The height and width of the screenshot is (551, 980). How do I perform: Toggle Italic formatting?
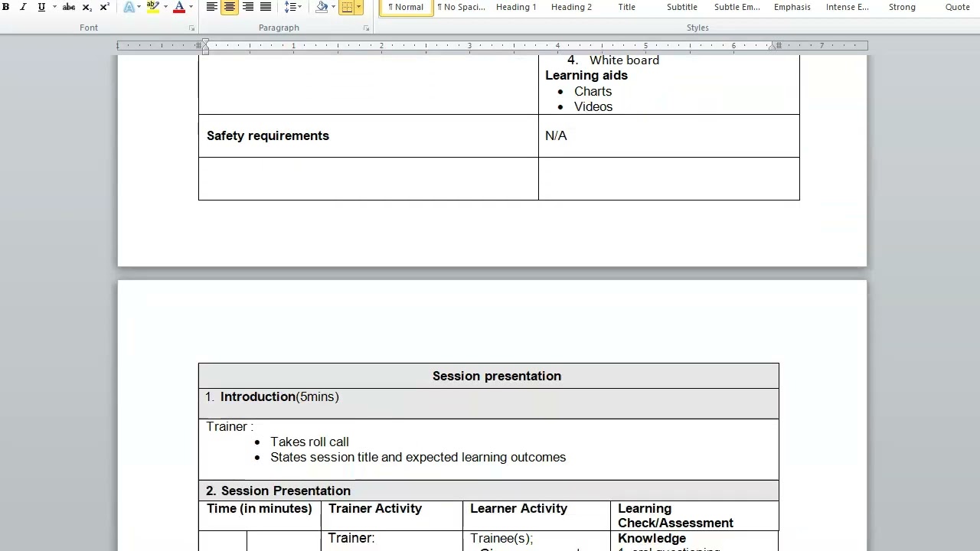click(23, 7)
